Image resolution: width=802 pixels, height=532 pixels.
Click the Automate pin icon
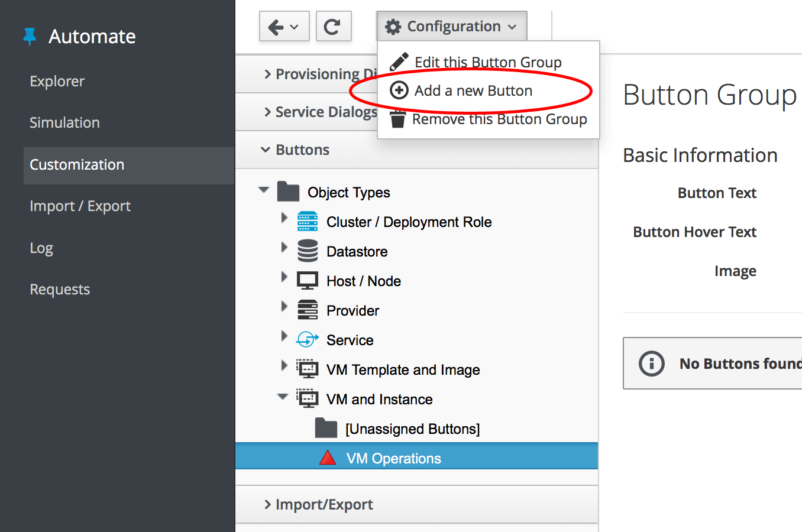[30, 37]
